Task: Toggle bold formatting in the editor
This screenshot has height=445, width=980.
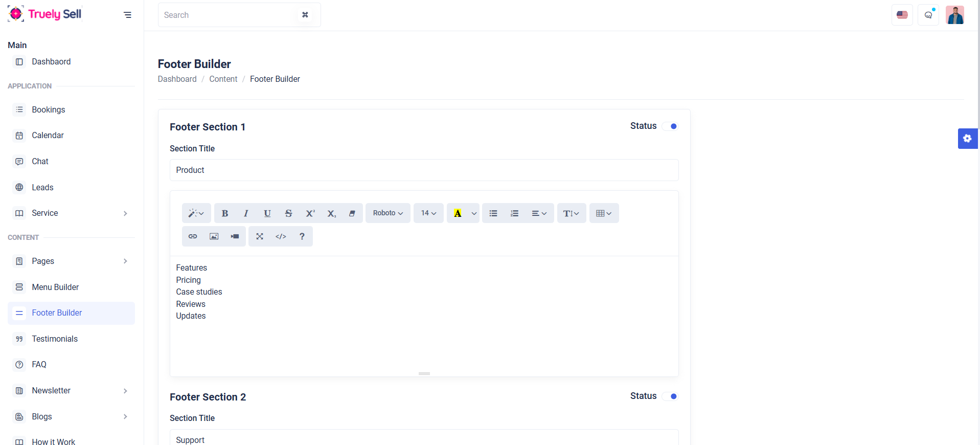Action: point(225,213)
